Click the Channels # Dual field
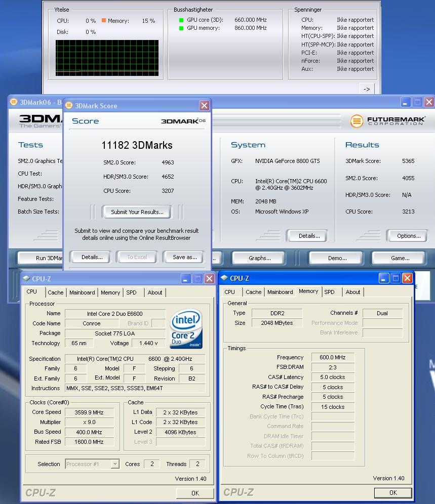 382,313
